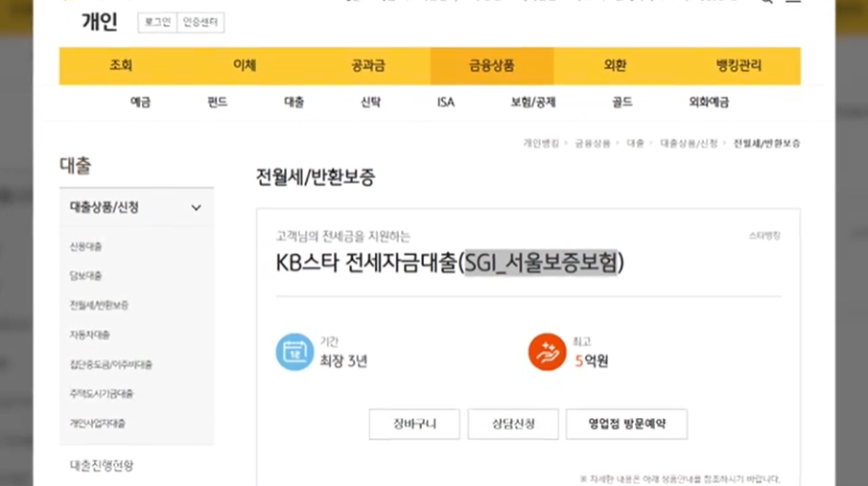Go to the 신탁 submenu
This screenshot has height=486, width=868.
(370, 102)
